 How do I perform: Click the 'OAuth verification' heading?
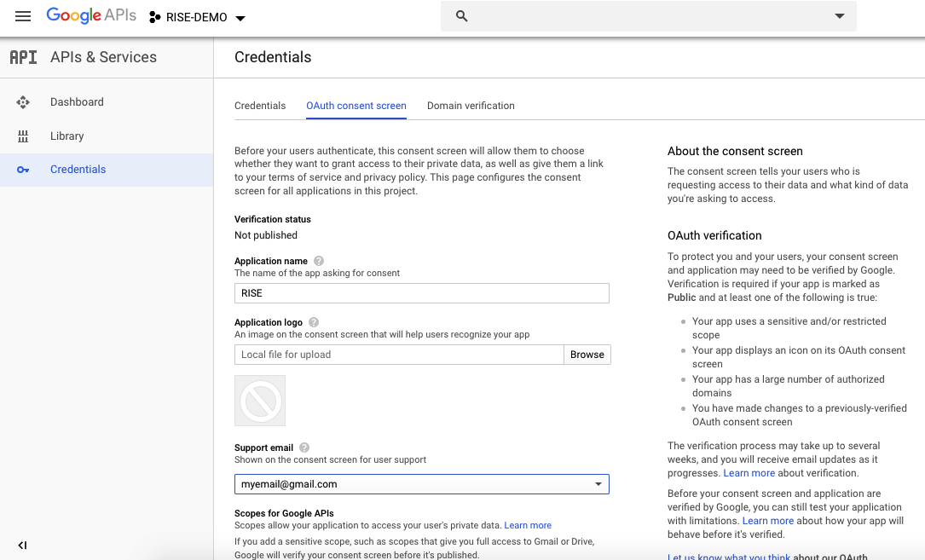[x=714, y=235]
